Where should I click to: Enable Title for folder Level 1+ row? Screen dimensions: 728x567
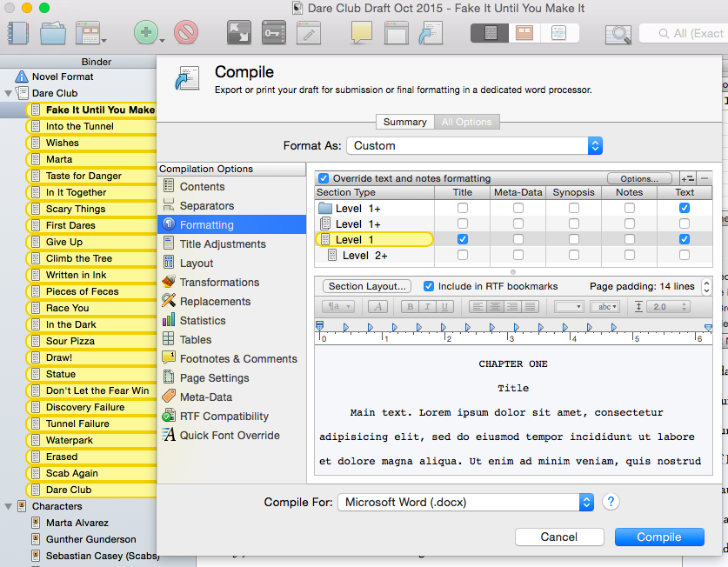point(463,208)
